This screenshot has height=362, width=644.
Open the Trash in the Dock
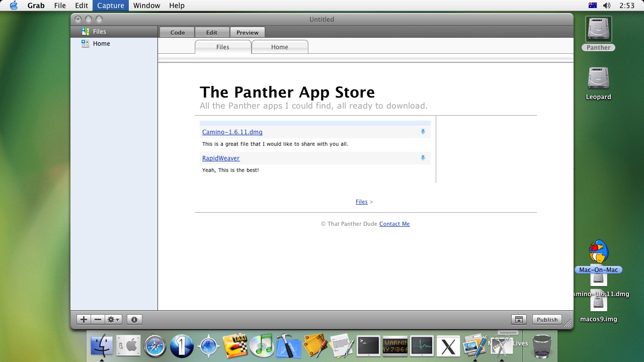coord(541,346)
